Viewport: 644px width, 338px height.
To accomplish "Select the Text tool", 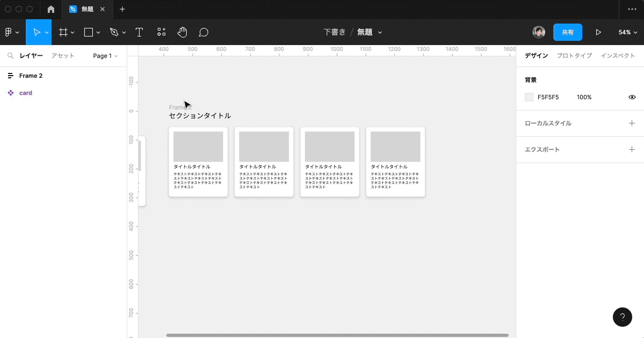I will click(x=139, y=32).
